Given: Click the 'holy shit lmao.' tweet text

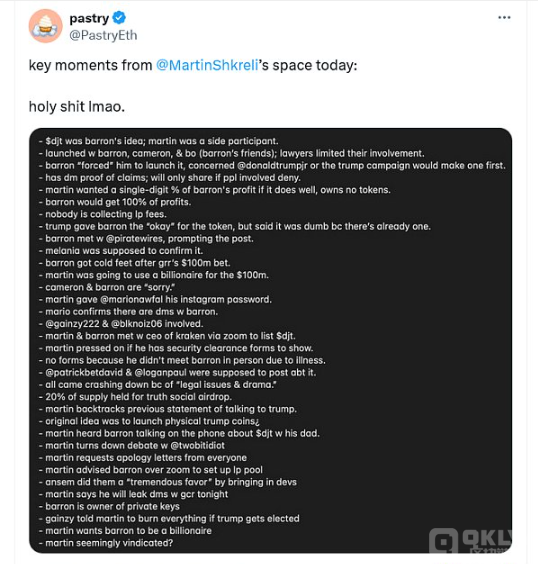Looking at the screenshot, I should pyautogui.click(x=77, y=106).
